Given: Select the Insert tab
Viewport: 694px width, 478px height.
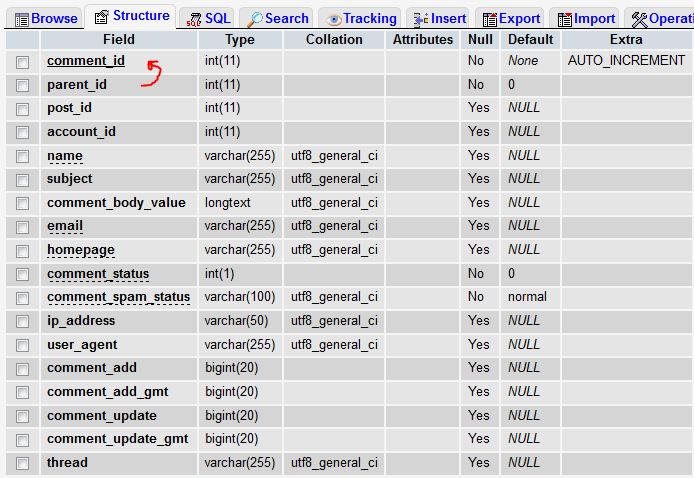Looking at the screenshot, I should pos(438,19).
